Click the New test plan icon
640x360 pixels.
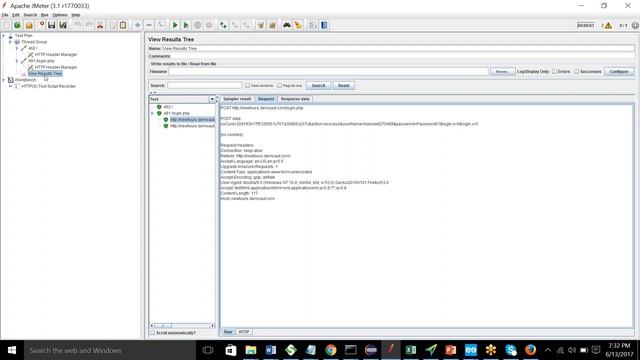click(x=7, y=25)
